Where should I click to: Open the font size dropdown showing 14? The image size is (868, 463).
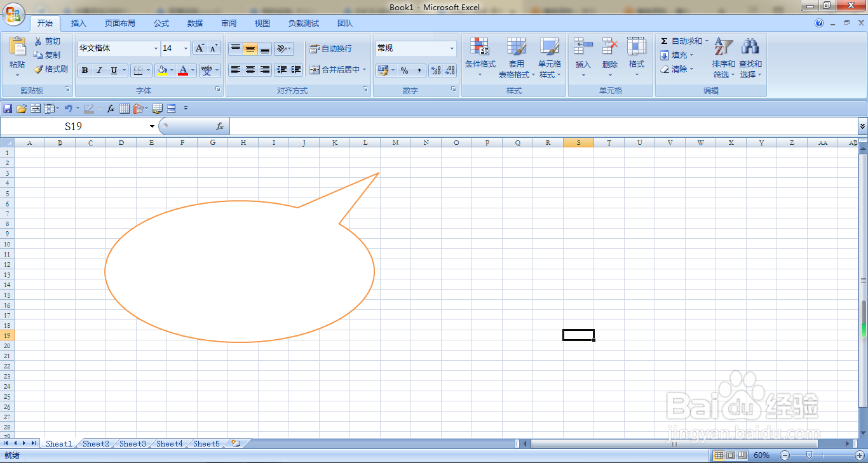186,48
